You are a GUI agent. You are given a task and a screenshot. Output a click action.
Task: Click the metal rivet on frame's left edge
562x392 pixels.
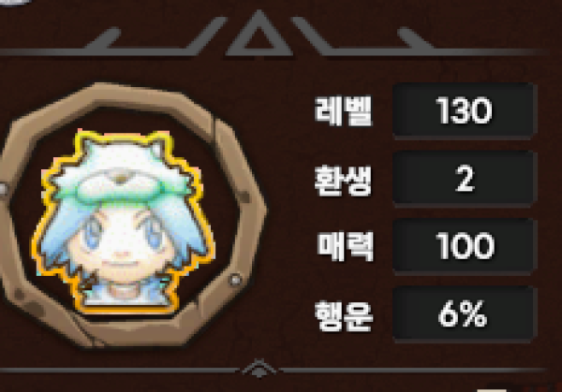click(3, 189)
